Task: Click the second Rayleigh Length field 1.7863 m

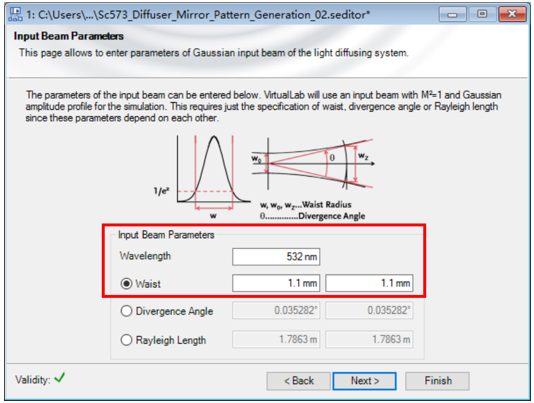Action: [x=369, y=339]
